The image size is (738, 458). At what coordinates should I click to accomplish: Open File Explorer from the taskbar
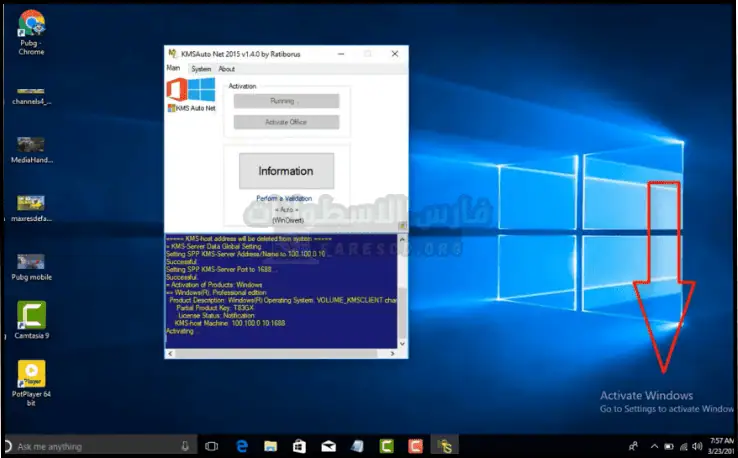[270, 446]
